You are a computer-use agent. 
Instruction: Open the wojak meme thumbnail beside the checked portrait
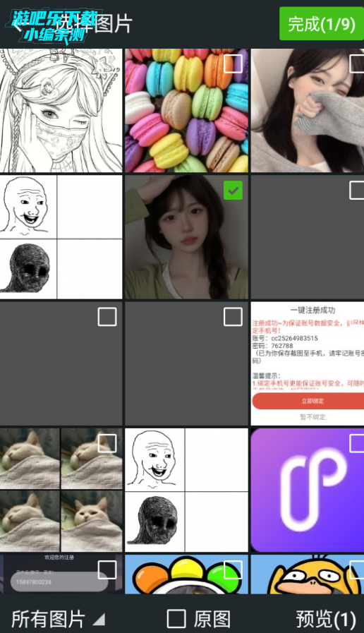coord(61,237)
